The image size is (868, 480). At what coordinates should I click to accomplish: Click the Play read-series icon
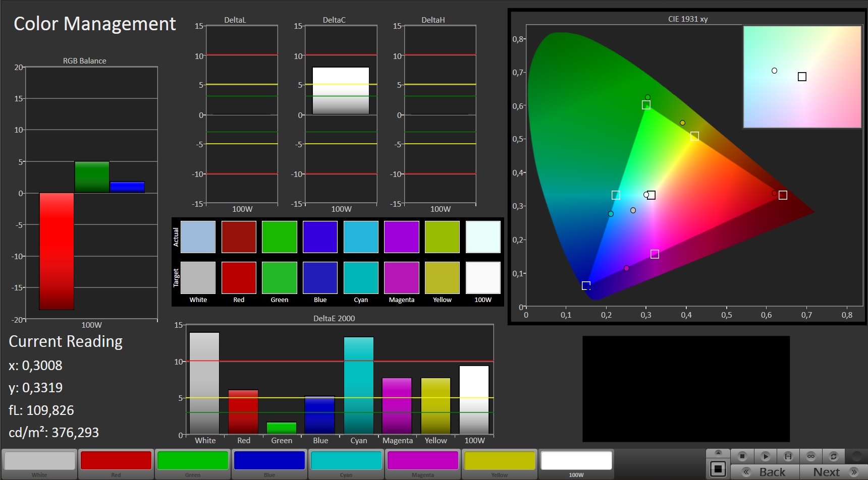[765, 456]
